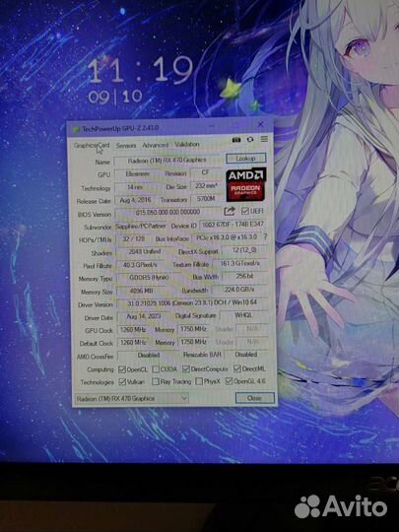
Task: Take a screenshot with the camera icon
Action: [x=236, y=140]
